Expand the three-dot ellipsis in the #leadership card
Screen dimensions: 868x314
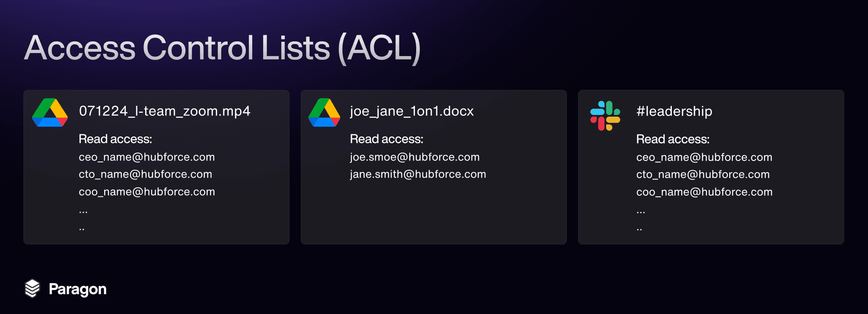click(x=640, y=212)
